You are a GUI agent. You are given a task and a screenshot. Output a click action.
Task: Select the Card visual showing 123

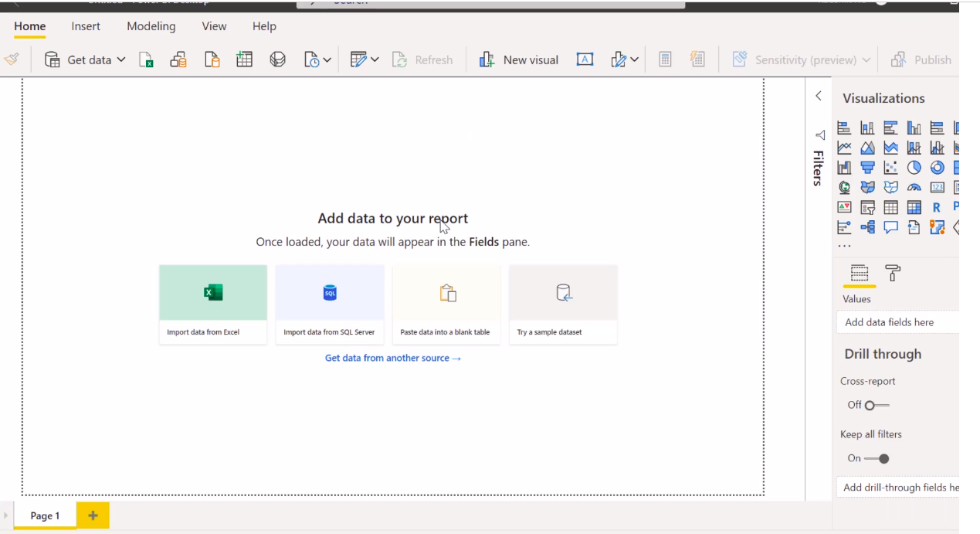937,187
